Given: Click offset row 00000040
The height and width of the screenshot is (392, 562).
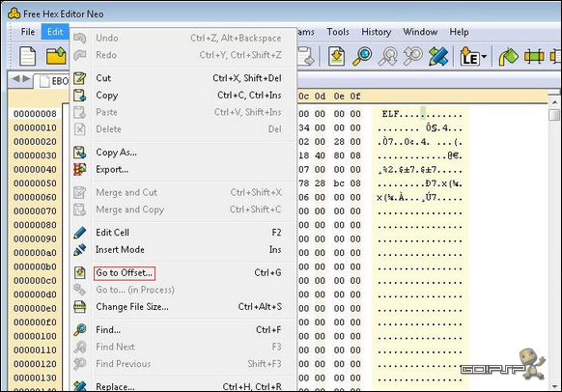Looking at the screenshot, I should (x=35, y=170).
